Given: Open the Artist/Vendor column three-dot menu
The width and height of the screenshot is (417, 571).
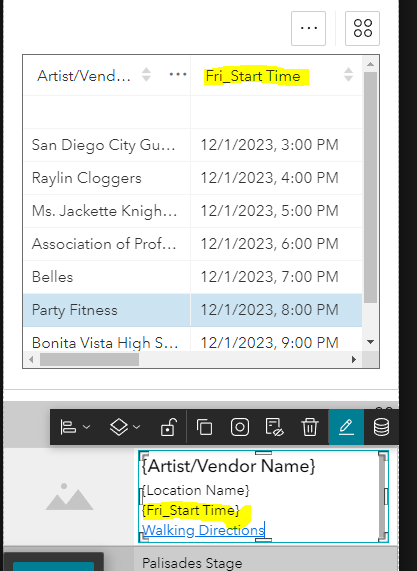Looking at the screenshot, I should 178,75.
